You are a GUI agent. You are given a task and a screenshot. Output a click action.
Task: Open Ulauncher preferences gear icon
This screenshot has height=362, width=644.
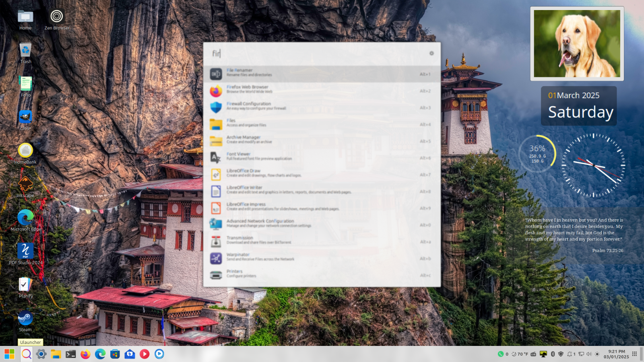coord(431,53)
